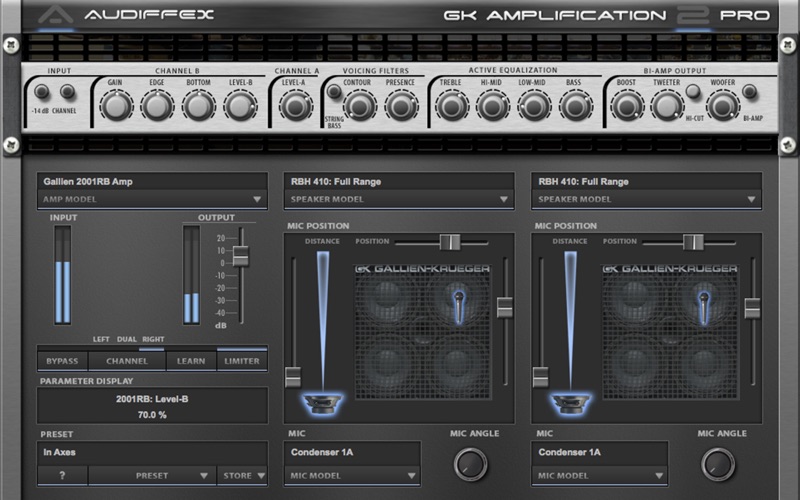This screenshot has width=800, height=500.
Task: Click the Channel Left/Dual/Right selector
Action: [127, 361]
